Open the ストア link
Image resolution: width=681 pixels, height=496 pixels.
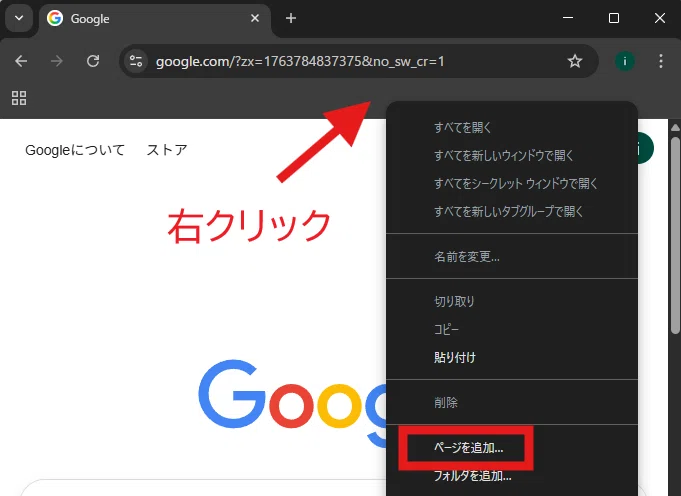[x=167, y=150]
